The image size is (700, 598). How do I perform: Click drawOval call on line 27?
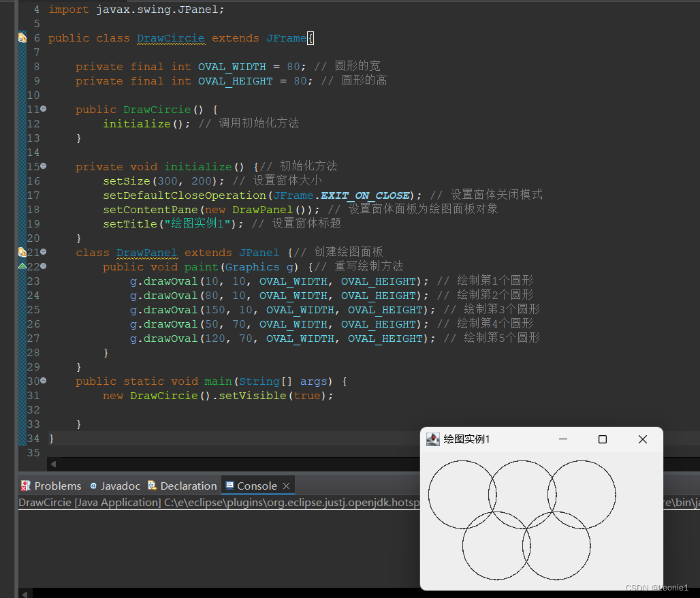click(x=170, y=339)
